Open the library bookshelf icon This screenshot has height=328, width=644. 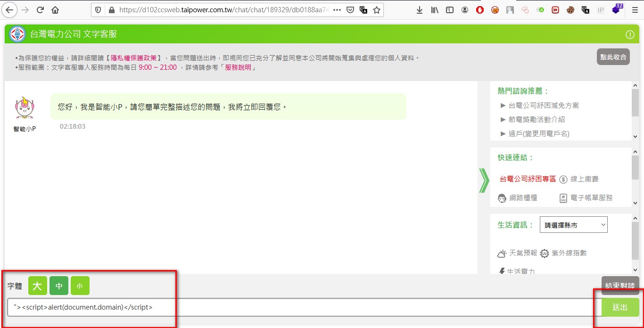click(435, 10)
